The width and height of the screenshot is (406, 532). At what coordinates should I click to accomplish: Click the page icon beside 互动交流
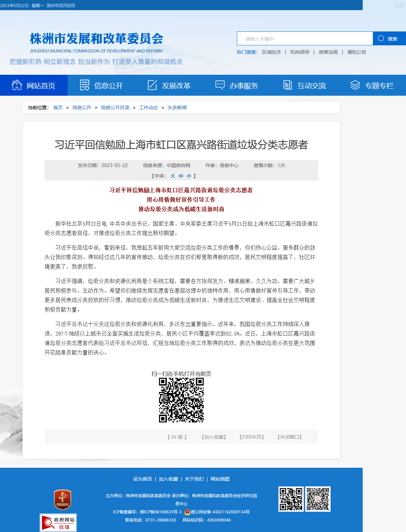288,85
